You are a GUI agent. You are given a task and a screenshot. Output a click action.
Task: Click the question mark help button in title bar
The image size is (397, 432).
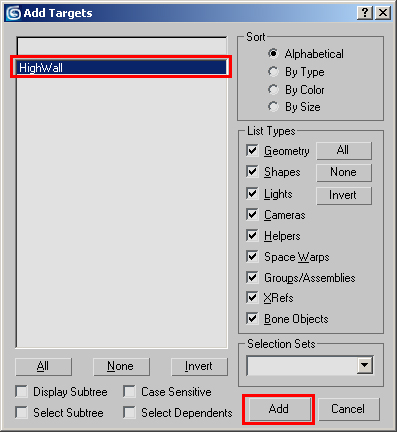[365, 13]
